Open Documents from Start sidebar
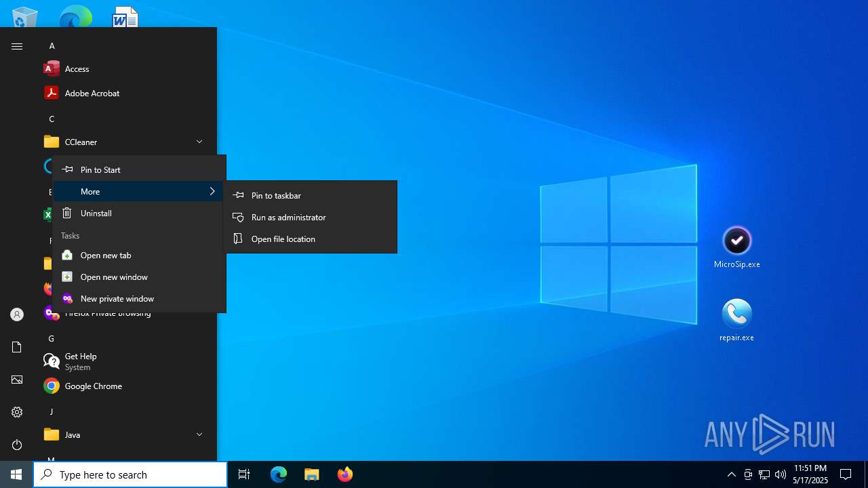868x488 pixels. tap(17, 347)
